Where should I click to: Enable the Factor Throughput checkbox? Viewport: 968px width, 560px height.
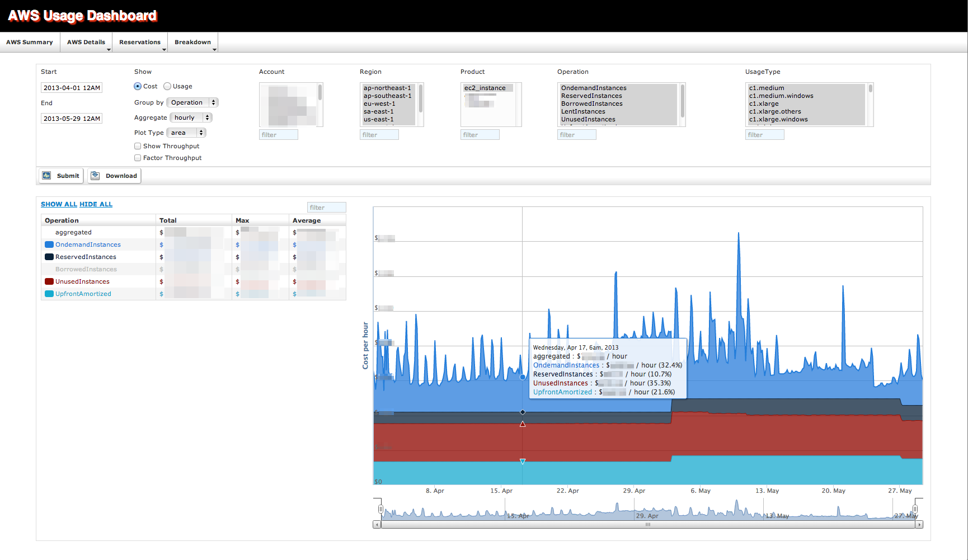[x=138, y=158]
